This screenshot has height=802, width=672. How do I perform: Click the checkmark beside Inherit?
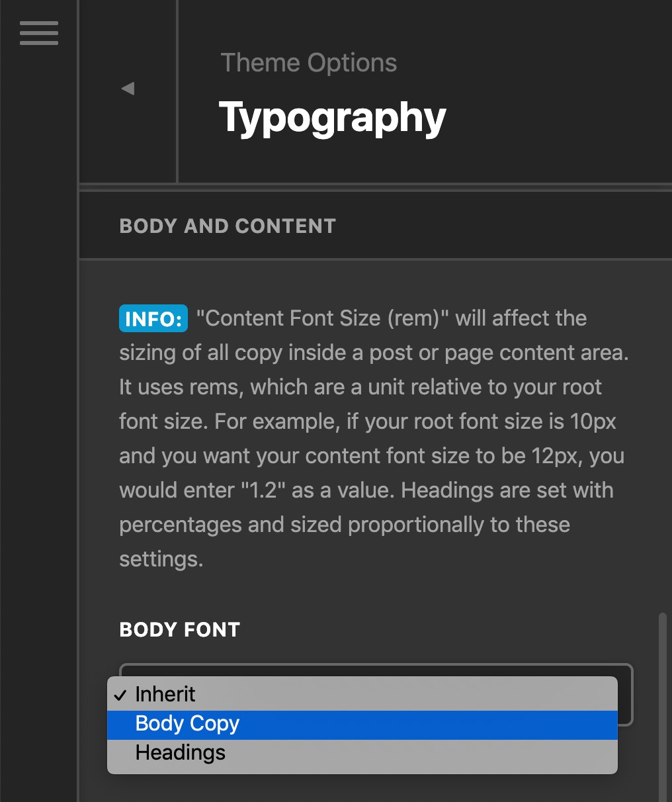point(120,695)
